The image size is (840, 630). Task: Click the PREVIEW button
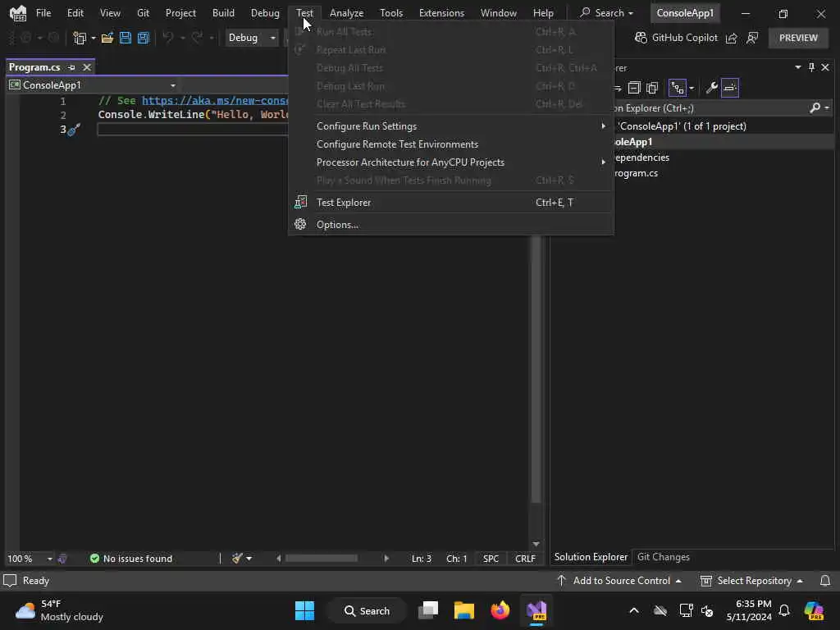798,38
